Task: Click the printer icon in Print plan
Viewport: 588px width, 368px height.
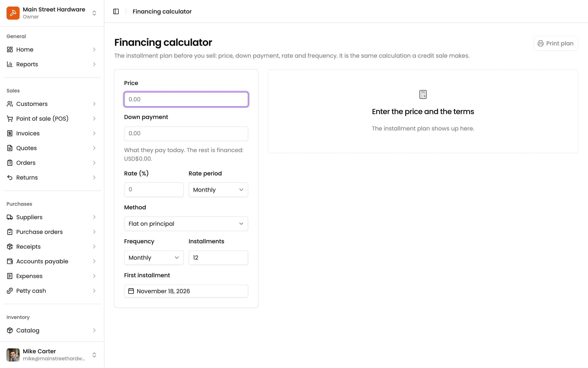Action: click(541, 43)
